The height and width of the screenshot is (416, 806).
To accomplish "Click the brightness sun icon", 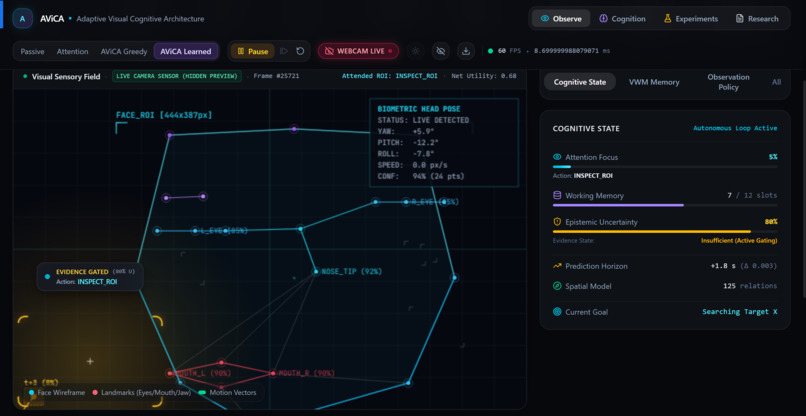I will [415, 51].
